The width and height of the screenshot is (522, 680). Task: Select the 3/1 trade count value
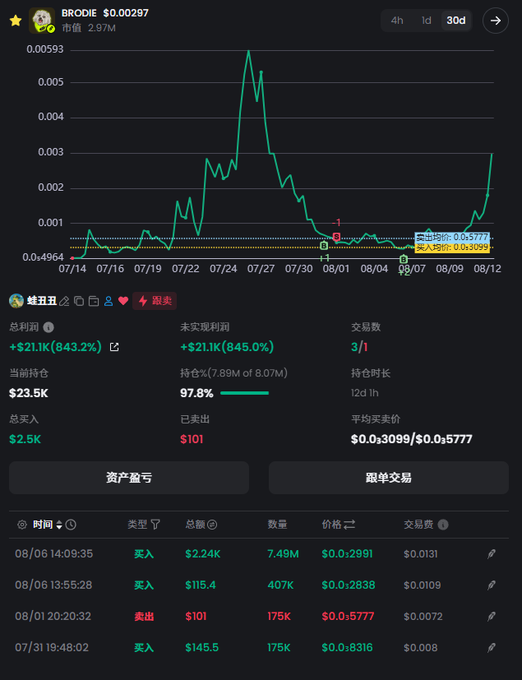coord(359,347)
